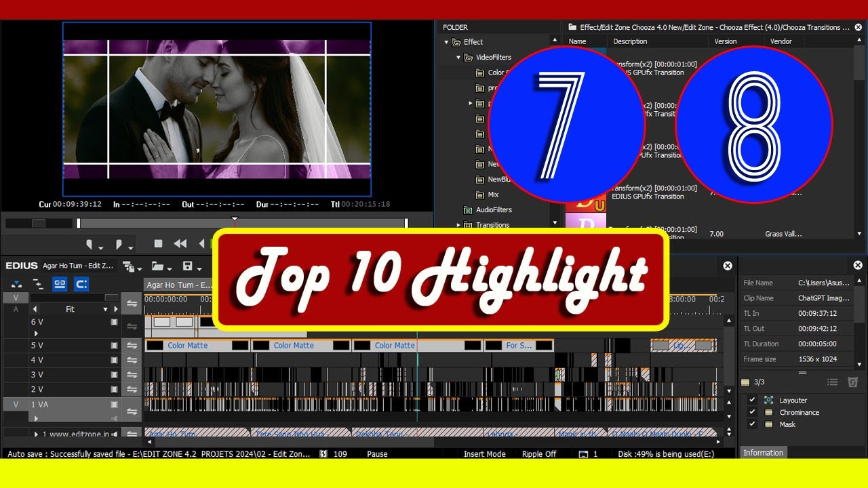Toggle insert/overwrite mode icon in timeline toolbar

click(x=17, y=284)
